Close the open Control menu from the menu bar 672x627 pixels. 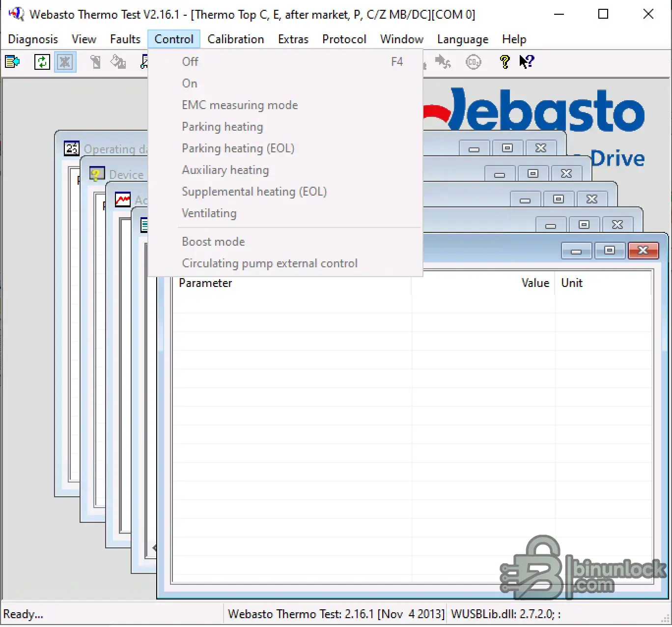point(174,39)
